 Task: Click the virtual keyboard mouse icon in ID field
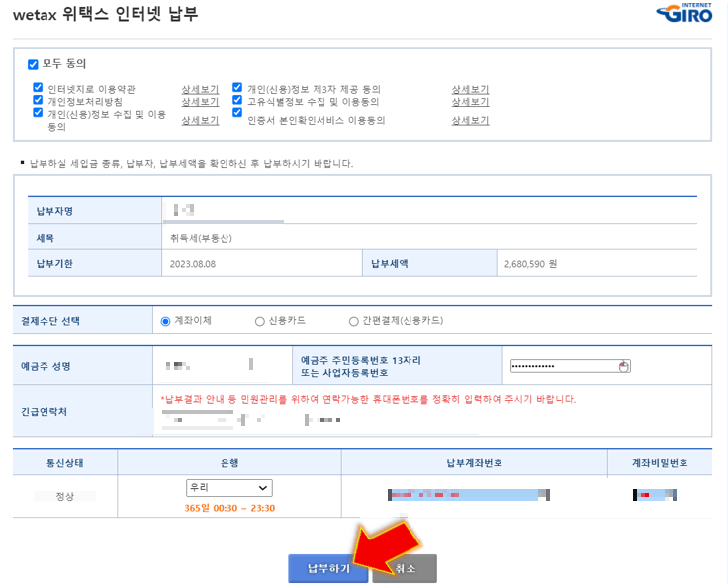623,366
